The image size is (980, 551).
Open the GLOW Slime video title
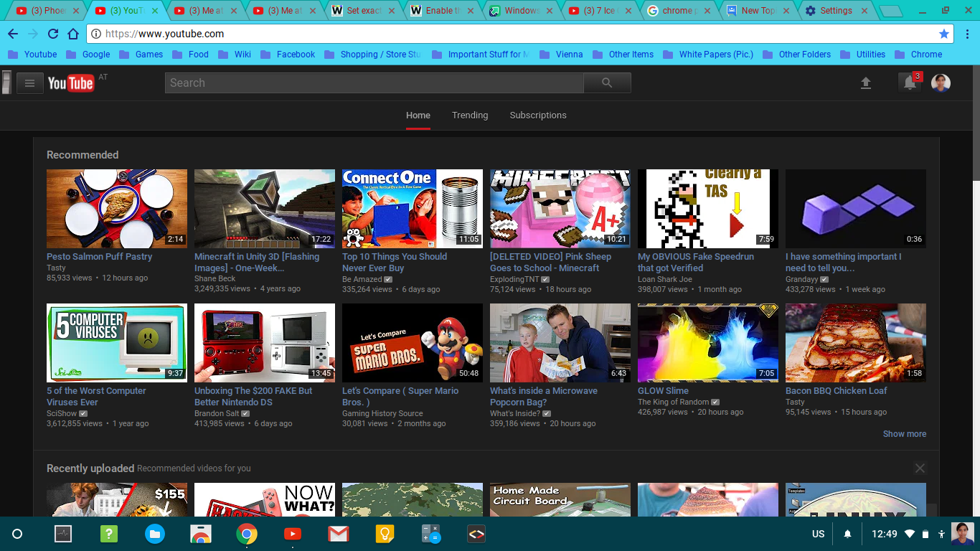663,391
